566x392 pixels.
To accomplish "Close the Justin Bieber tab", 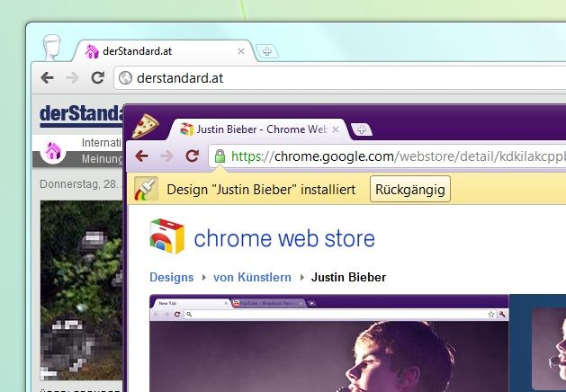I will point(336,129).
